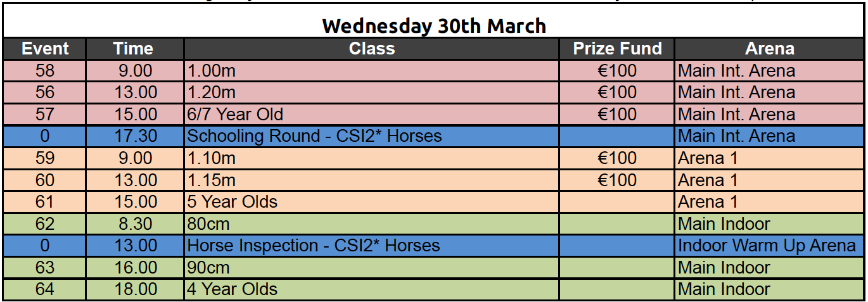The width and height of the screenshot is (868, 302).
Task: Click event number 58 cell
Action: [44, 71]
